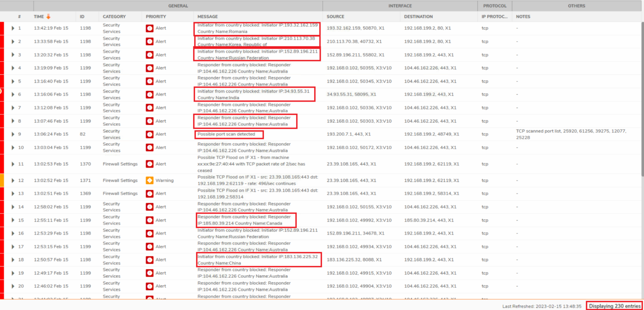Click the red Alert icon in row 1
The image size is (644, 310).
[x=149, y=28]
